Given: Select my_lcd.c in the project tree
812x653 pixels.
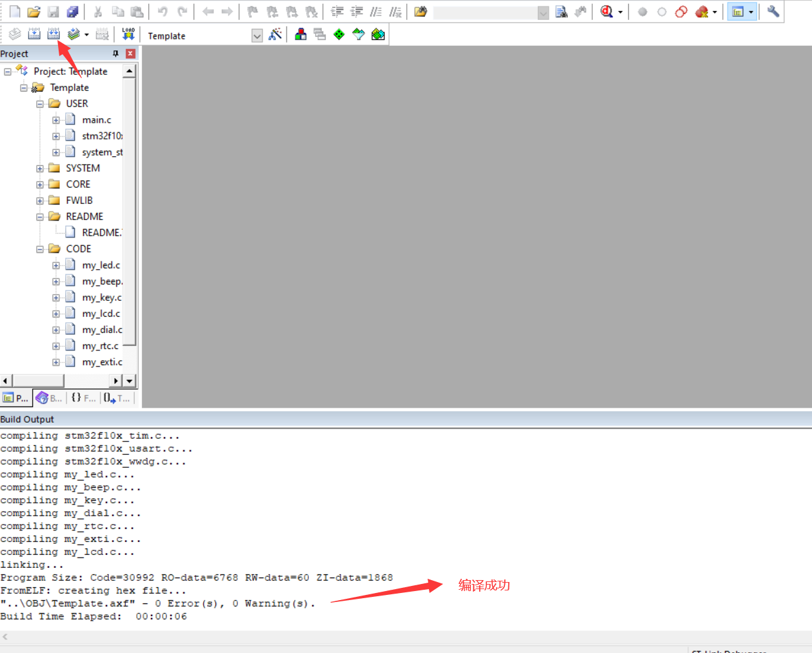Looking at the screenshot, I should pyautogui.click(x=101, y=314).
